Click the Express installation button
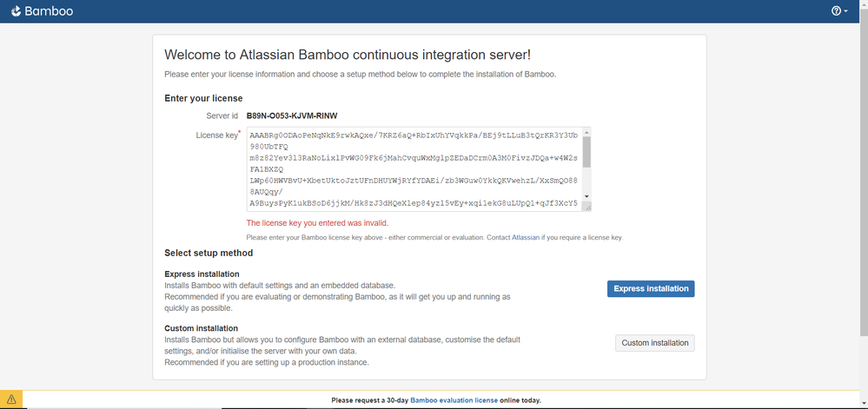 pos(651,288)
